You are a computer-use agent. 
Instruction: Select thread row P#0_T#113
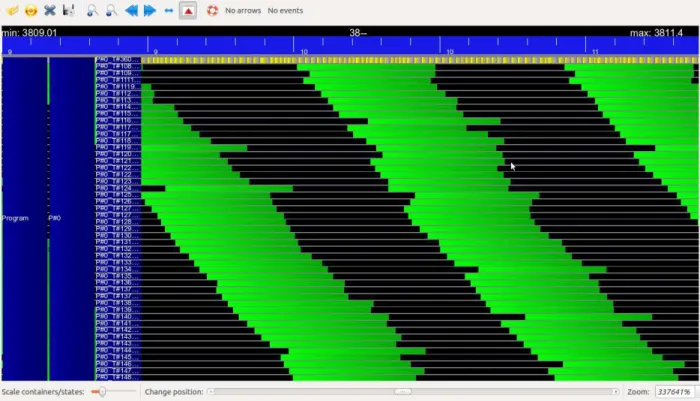117,100
